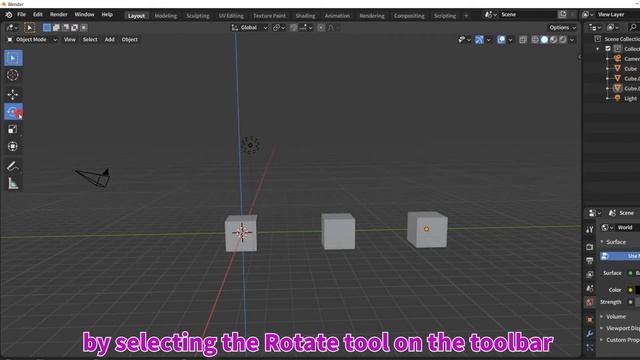The height and width of the screenshot is (360, 640).
Task: Open the Scene properties tab
Action: click(589, 289)
